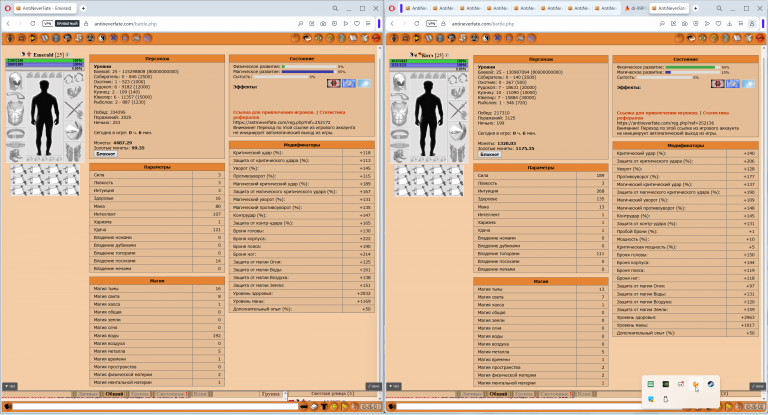Open Opera menu in left window
This screenshot has width=768, height=415.
7,8
